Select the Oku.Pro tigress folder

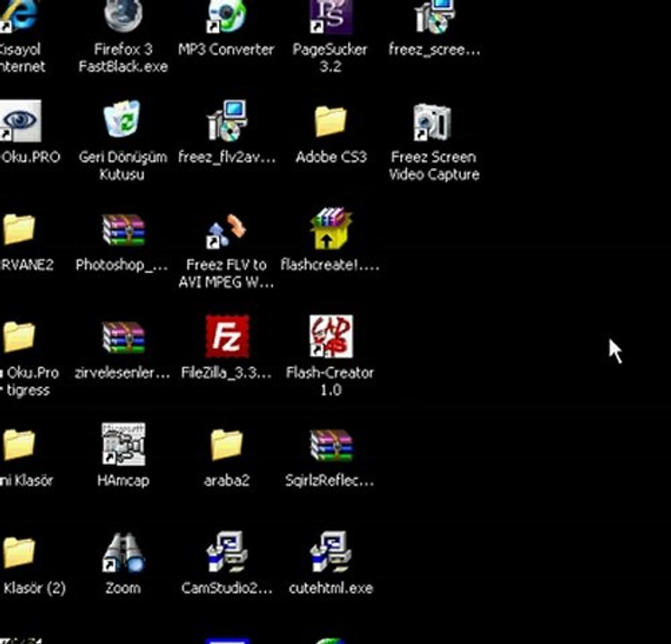(x=19, y=337)
